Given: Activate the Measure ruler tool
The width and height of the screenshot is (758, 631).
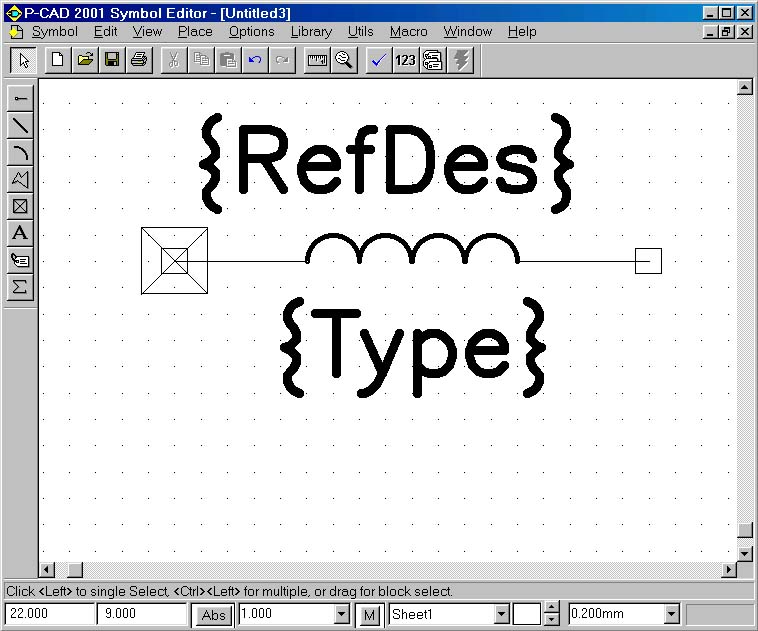Looking at the screenshot, I should click(x=317, y=60).
